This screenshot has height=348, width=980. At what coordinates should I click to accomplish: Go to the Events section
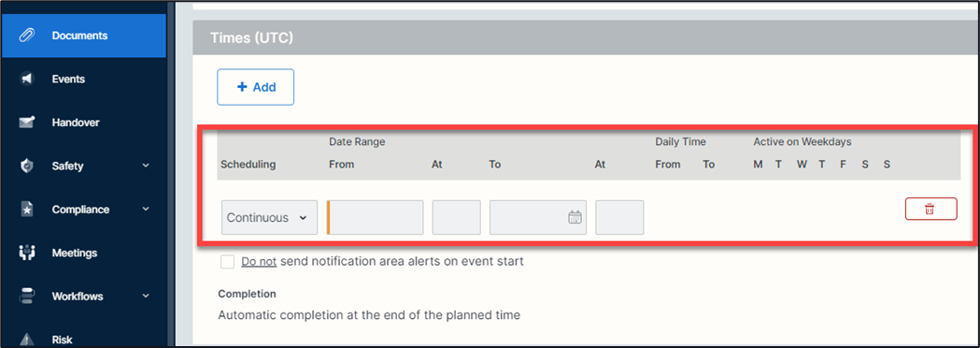(x=68, y=79)
